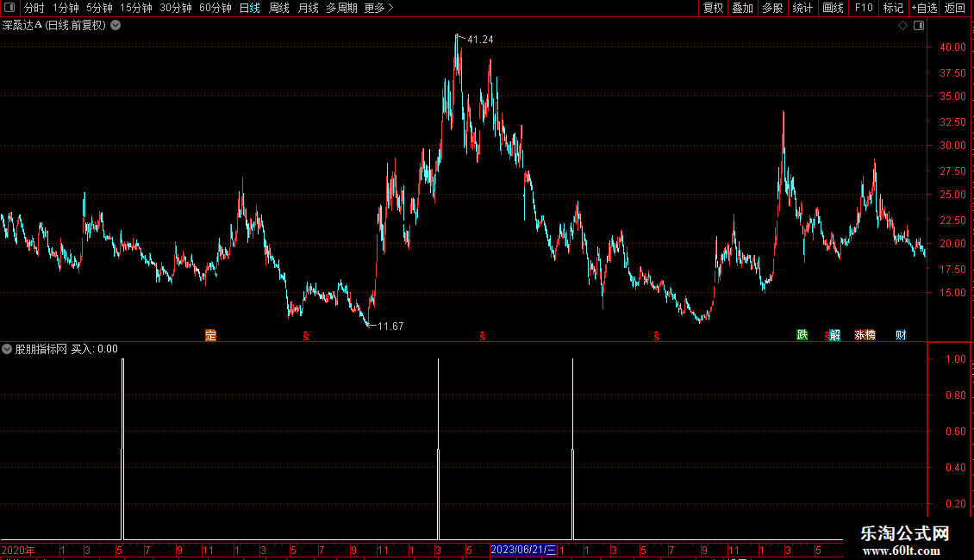
Task: Activate the 画线 drawing tools
Action: pyautogui.click(x=833, y=8)
